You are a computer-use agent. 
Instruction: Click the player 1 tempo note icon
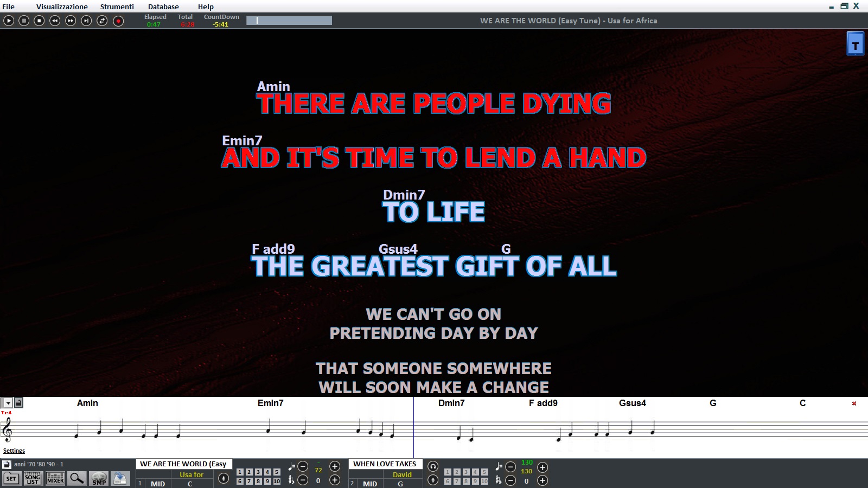click(292, 466)
